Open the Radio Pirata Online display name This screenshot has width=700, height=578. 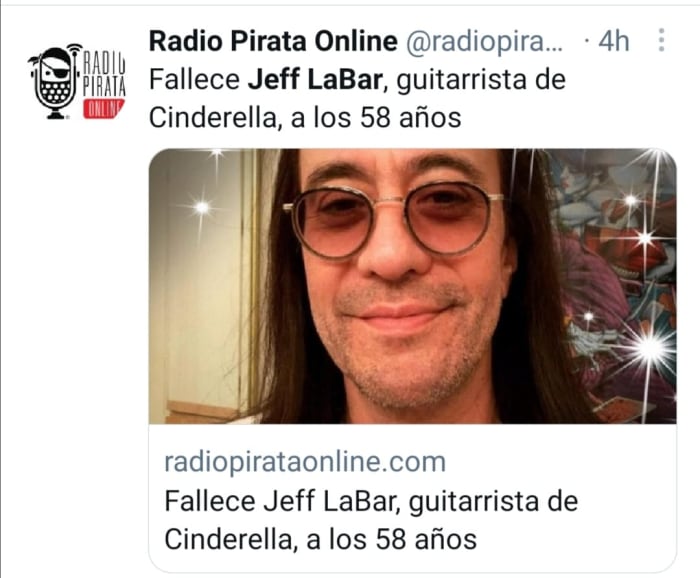point(273,41)
